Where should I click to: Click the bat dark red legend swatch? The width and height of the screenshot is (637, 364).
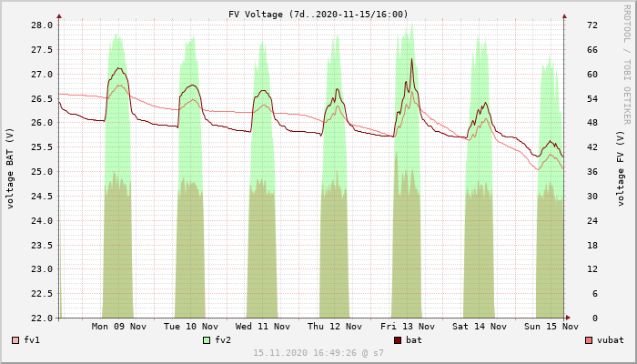coord(398,340)
